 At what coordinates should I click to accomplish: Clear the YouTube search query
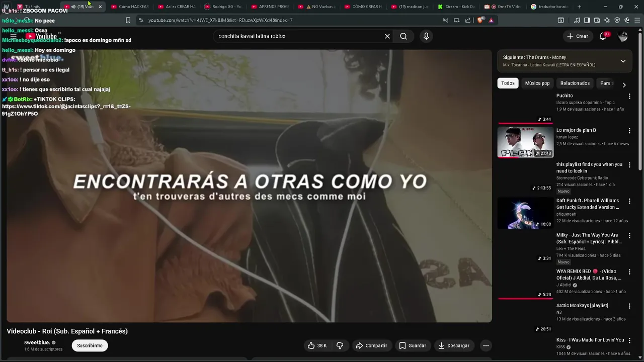click(387, 36)
